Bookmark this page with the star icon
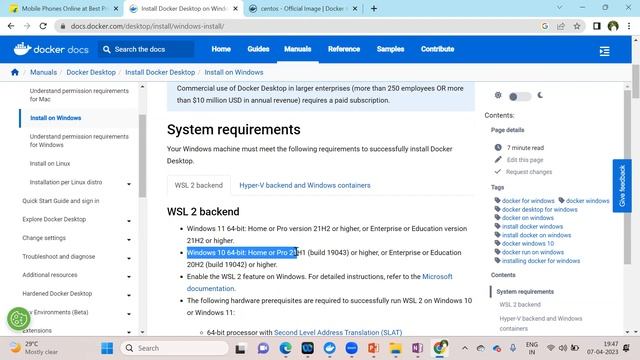The image size is (640, 360). tap(577, 26)
